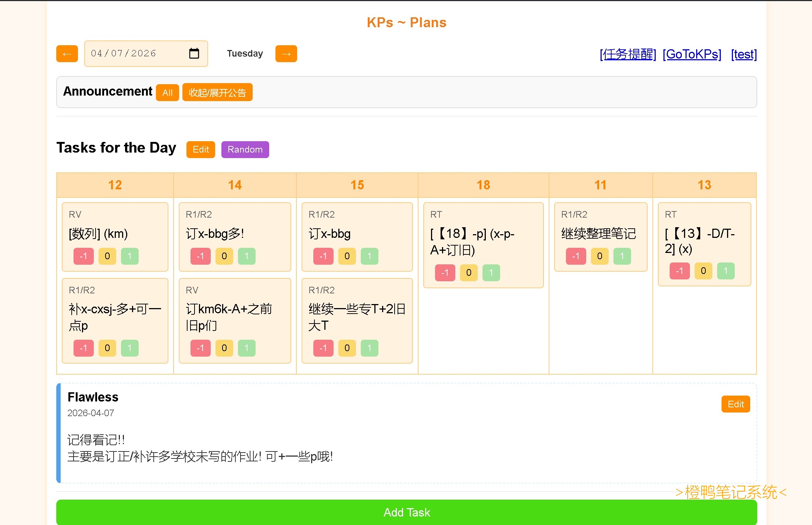The width and height of the screenshot is (812, 525).
Task: Set [【13】-D/T-2] task to yellow 0
Action: click(703, 271)
